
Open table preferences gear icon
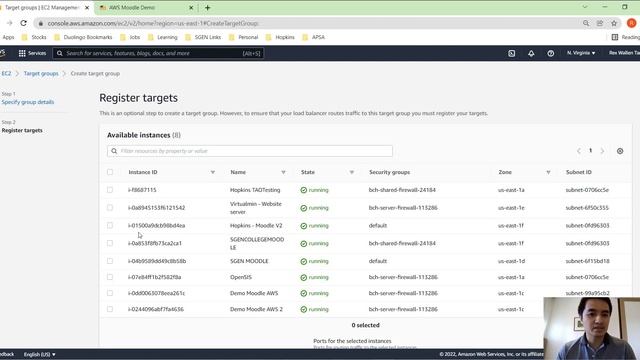click(620, 151)
